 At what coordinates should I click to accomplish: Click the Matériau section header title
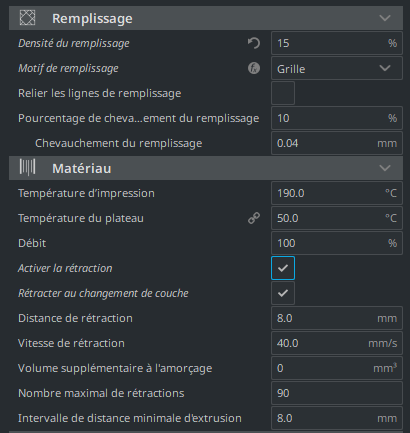pos(82,168)
